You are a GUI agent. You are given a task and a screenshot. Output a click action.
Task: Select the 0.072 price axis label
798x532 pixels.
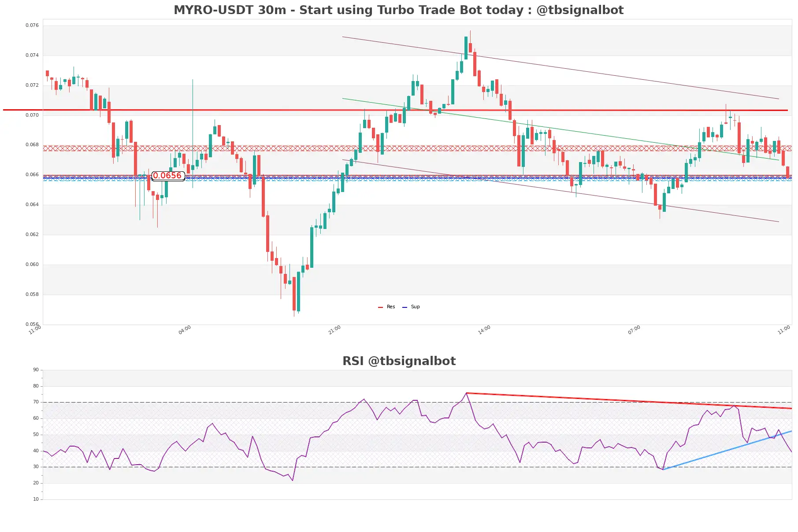pyautogui.click(x=32, y=85)
